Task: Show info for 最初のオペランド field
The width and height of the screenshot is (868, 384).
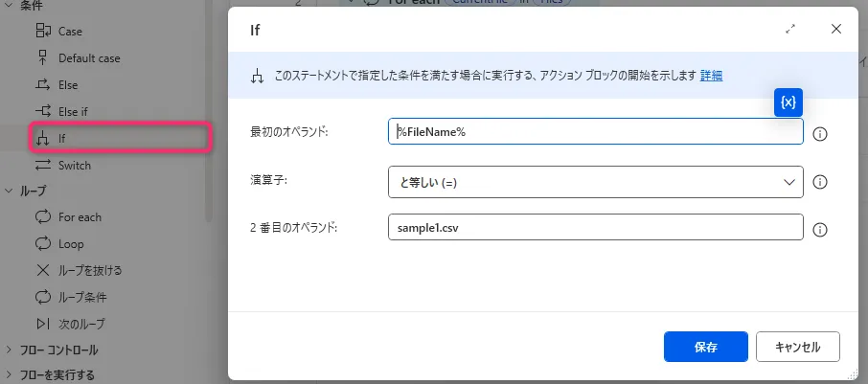Action: [819, 133]
